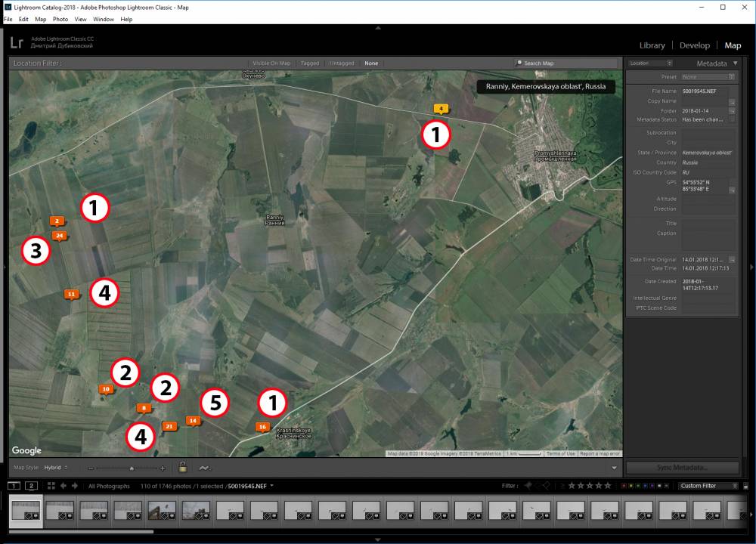This screenshot has height=544, width=756.
Task: Go back with the filmstrip left arrow
Action: click(64, 486)
